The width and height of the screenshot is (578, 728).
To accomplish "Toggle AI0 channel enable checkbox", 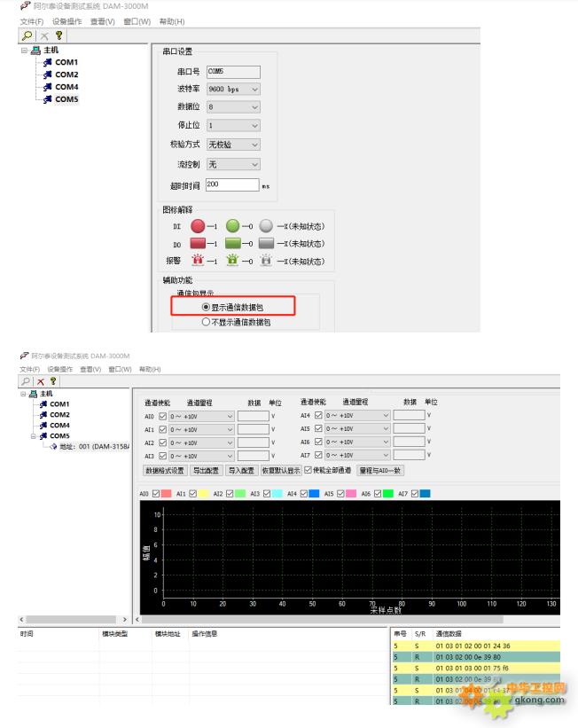I will click(x=162, y=416).
